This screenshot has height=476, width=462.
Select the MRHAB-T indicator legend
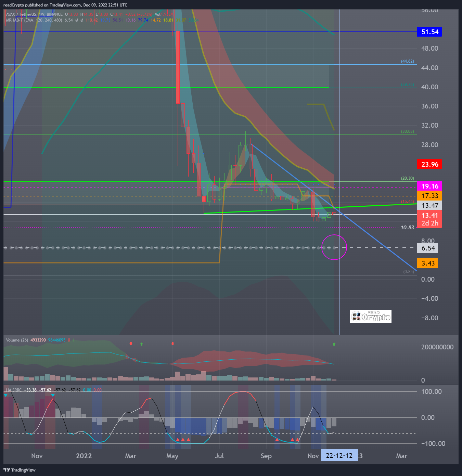34,20
